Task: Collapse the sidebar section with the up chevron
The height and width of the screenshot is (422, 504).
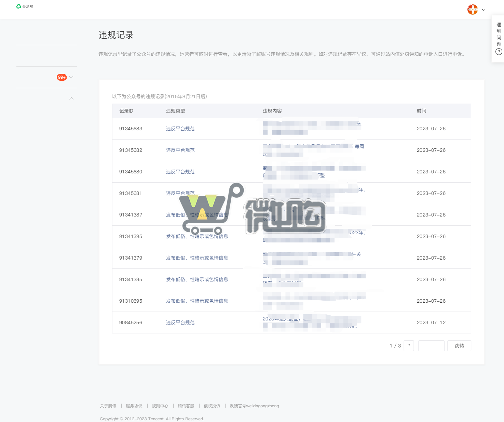Action: [x=71, y=98]
